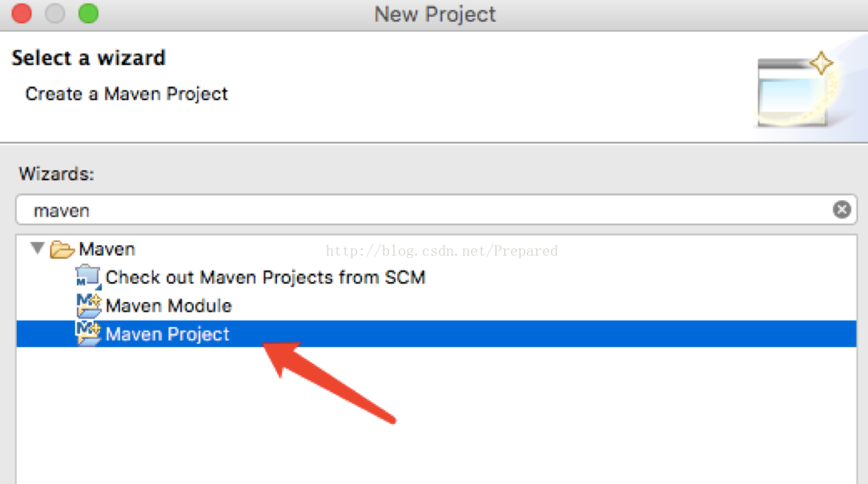Focus the wizard filter field containing maven
The width and height of the screenshot is (868, 484).
click(x=436, y=210)
